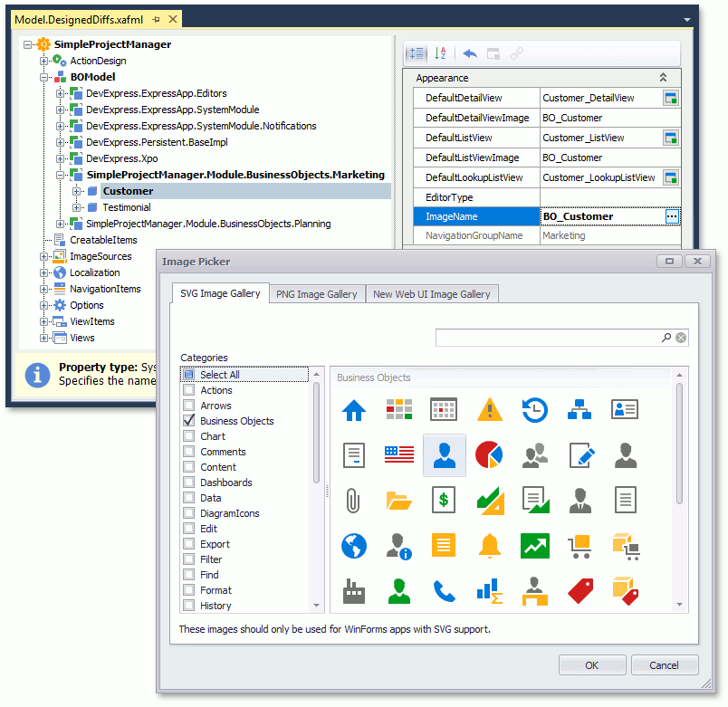This screenshot has width=728, height=707.
Task: Select the yellow bell notification icon
Action: click(x=489, y=546)
